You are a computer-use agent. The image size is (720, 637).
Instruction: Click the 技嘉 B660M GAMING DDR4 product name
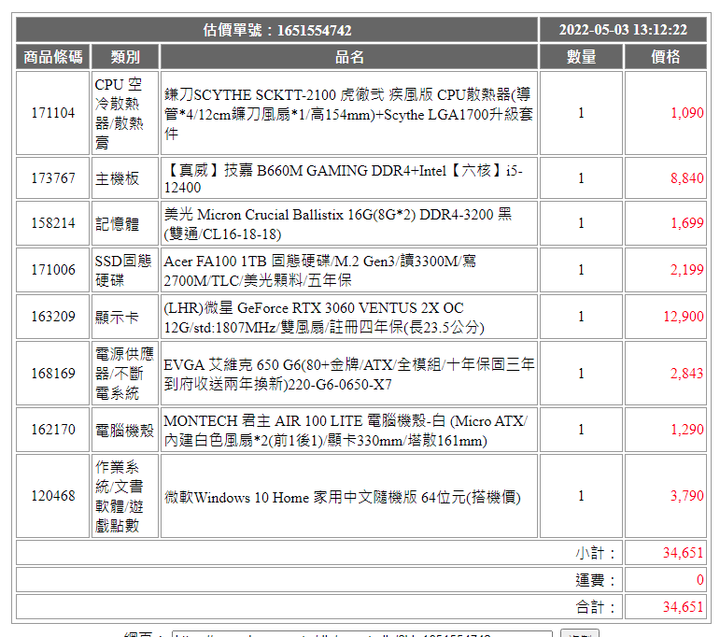[343, 179]
